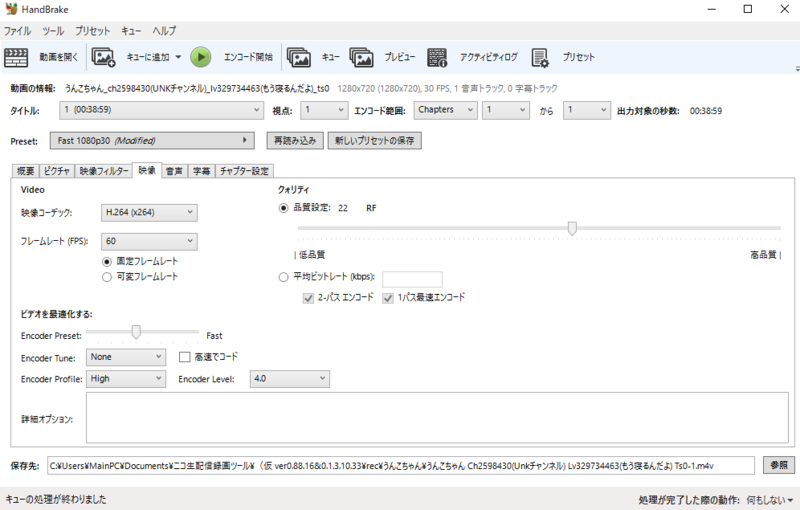This screenshot has height=510, width=800.
Task: Open the ツール menu
Action: (53, 31)
